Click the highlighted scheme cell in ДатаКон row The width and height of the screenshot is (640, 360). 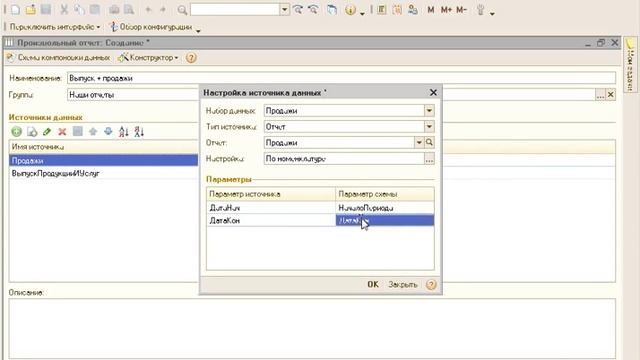[385, 221]
